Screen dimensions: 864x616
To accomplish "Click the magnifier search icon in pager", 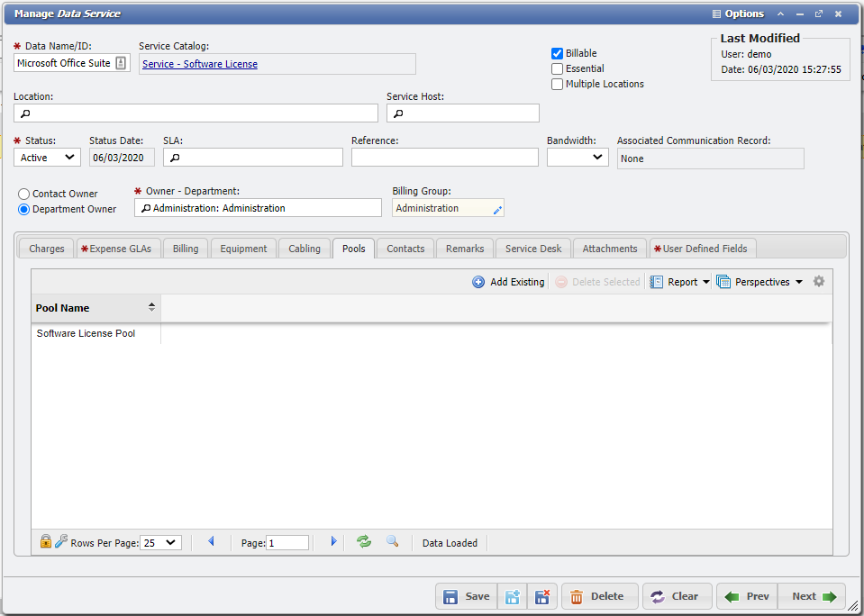I will tap(392, 542).
